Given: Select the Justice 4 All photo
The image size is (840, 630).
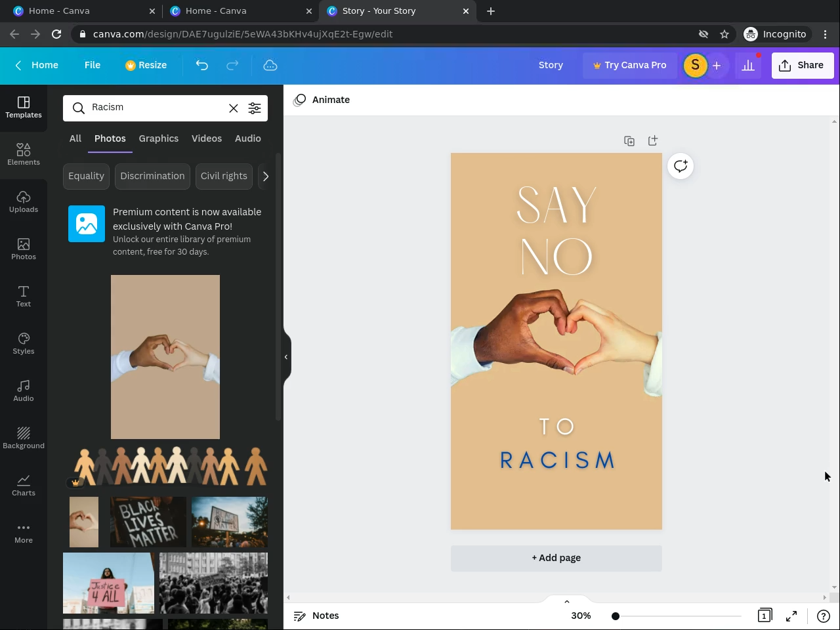Looking at the screenshot, I should click(x=108, y=583).
